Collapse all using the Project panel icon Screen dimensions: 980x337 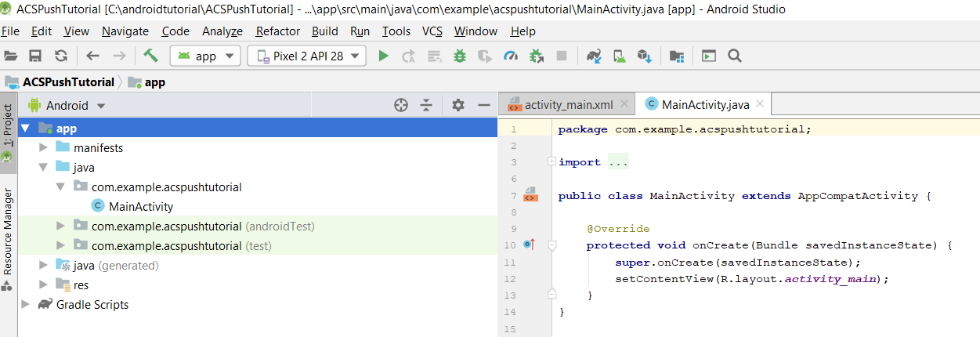click(x=426, y=105)
